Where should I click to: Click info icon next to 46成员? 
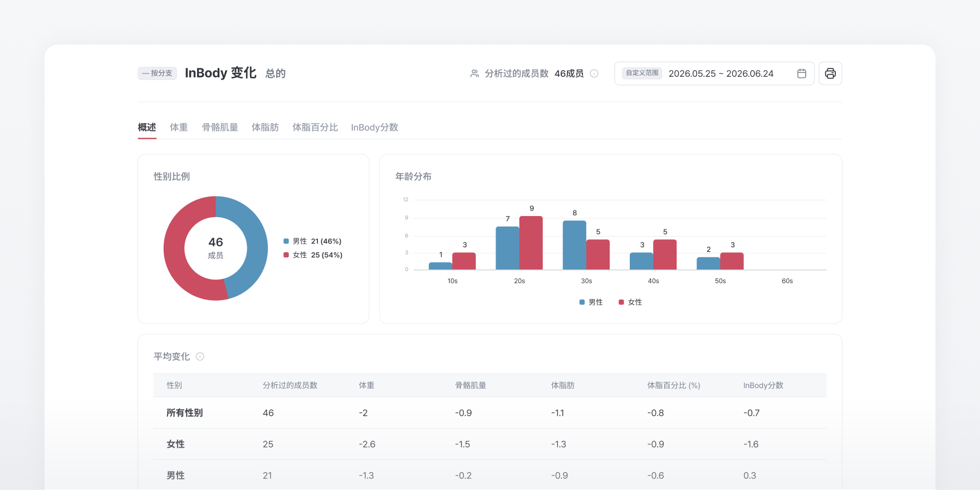[594, 73]
